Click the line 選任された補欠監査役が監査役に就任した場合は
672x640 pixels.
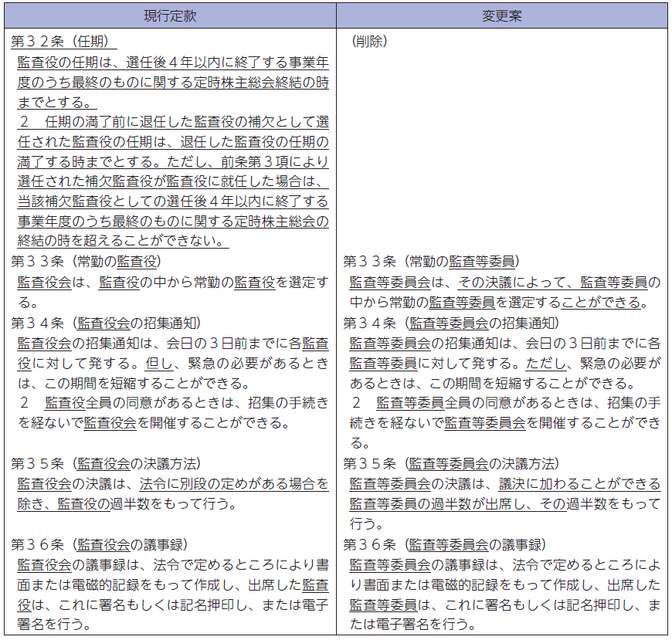point(173,181)
